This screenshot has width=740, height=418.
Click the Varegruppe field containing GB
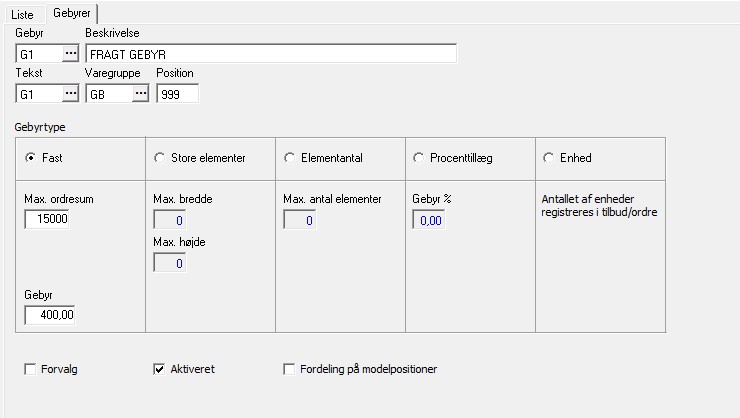pos(108,94)
